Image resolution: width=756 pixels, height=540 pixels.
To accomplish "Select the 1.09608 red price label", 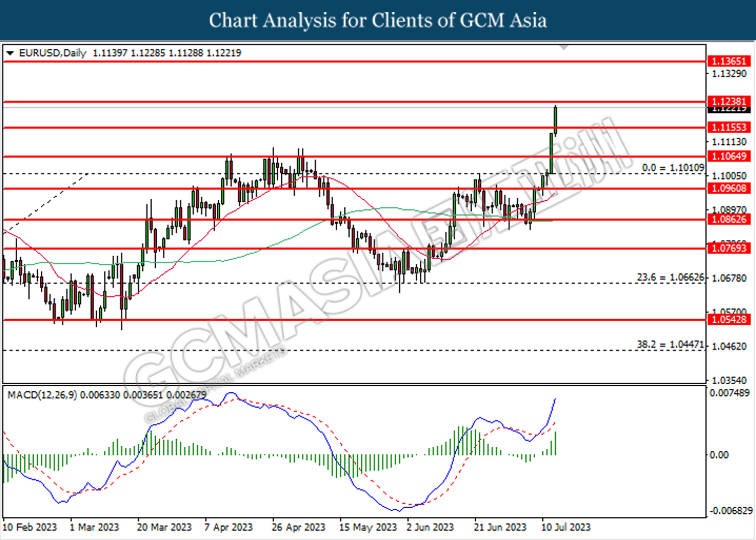I will (x=728, y=189).
